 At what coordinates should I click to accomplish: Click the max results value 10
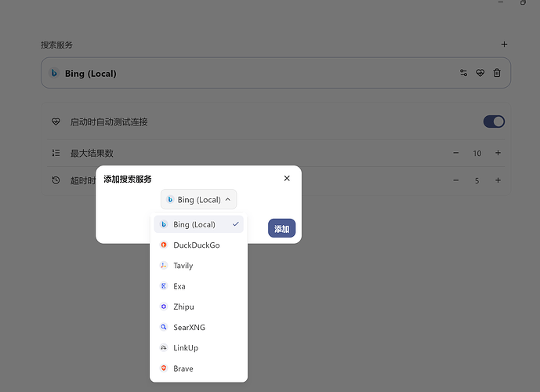tap(477, 154)
